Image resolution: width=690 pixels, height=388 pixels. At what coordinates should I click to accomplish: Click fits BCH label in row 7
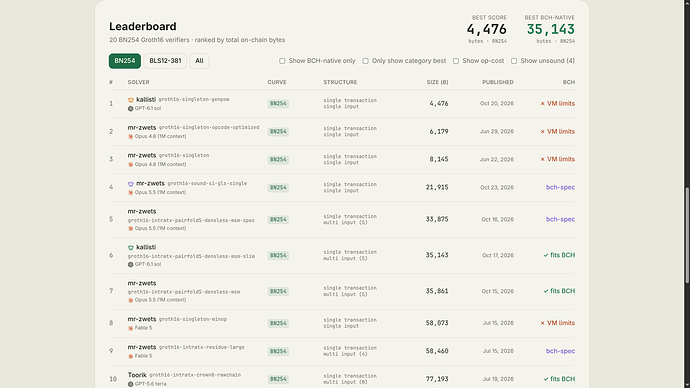coord(562,291)
